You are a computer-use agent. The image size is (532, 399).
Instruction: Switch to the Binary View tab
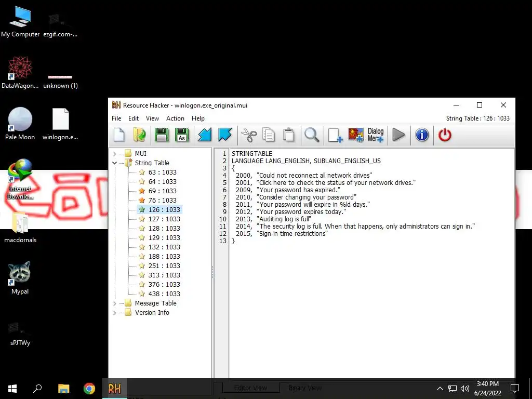tap(304, 388)
